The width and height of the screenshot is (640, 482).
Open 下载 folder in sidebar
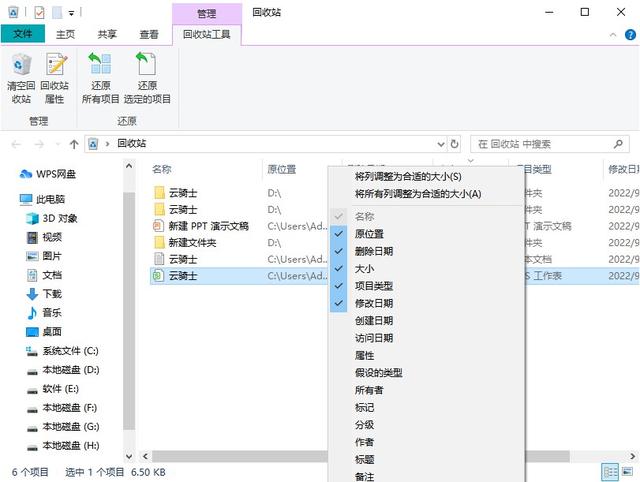click(44, 294)
